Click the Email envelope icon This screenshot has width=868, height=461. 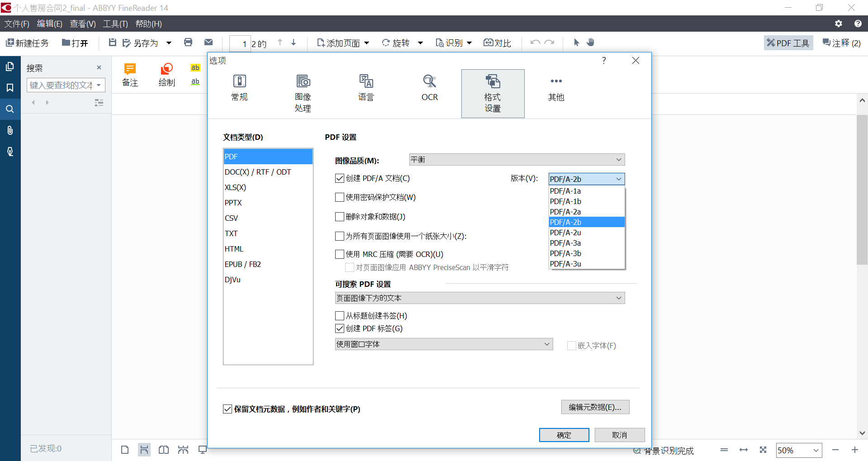coord(209,42)
